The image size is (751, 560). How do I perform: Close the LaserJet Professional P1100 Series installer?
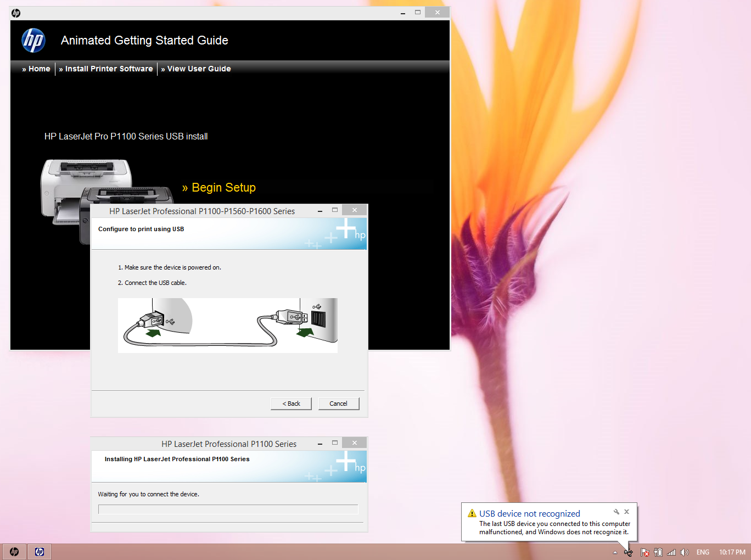(355, 443)
